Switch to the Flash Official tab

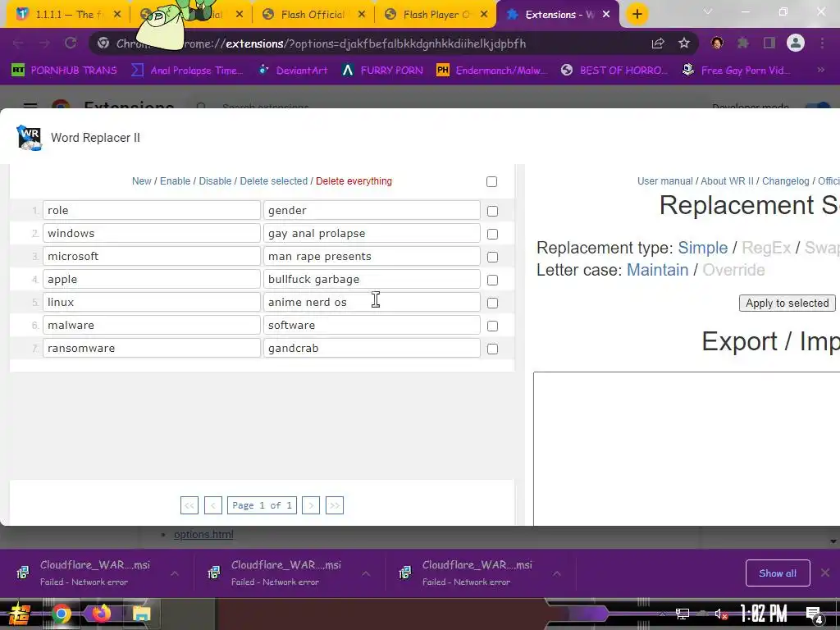pyautogui.click(x=313, y=15)
